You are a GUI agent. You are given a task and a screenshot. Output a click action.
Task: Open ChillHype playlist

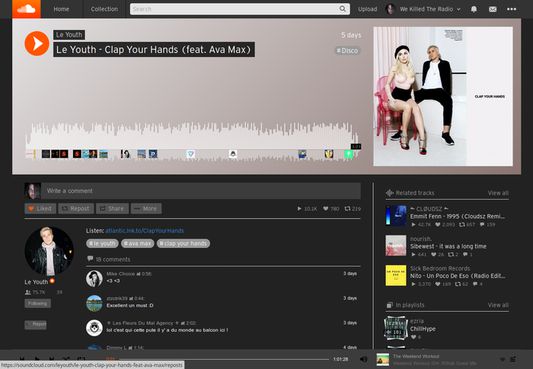pyautogui.click(x=423, y=329)
